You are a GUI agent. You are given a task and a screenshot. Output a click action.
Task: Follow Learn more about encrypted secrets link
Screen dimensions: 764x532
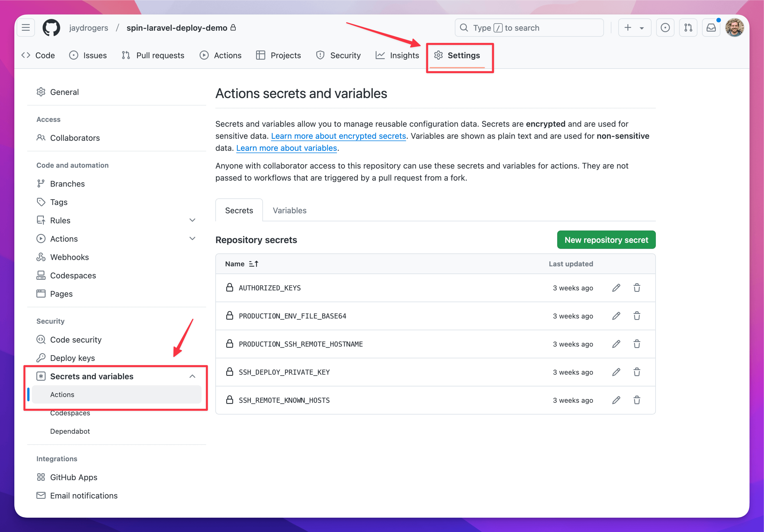pyautogui.click(x=338, y=136)
